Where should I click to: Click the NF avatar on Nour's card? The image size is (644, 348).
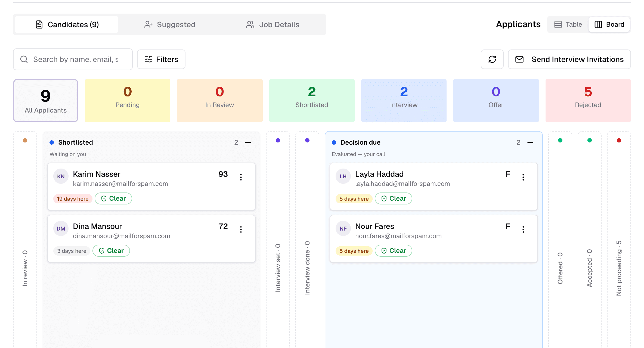click(343, 229)
